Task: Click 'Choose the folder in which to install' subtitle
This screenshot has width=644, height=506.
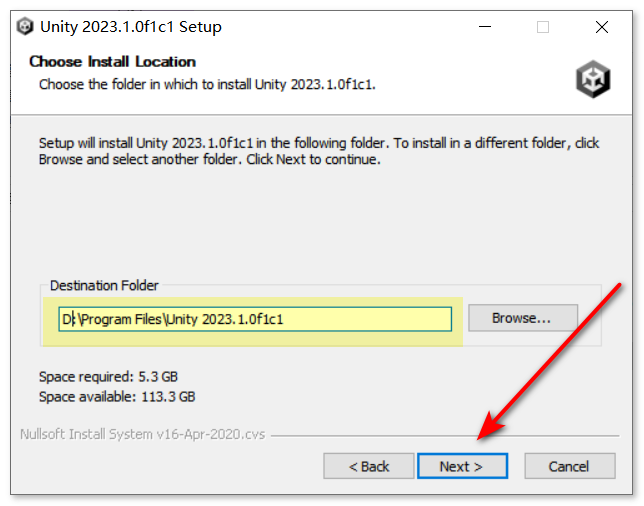Action: click(x=207, y=84)
